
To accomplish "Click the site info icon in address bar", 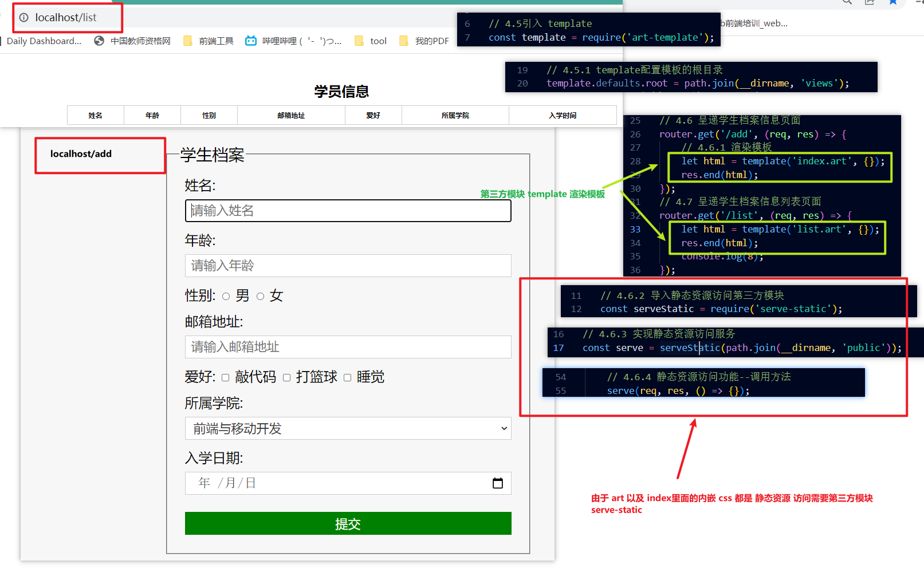I will [x=23, y=18].
